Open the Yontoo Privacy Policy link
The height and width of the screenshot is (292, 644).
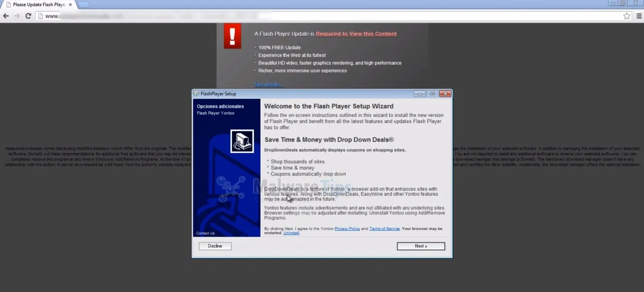(x=347, y=229)
